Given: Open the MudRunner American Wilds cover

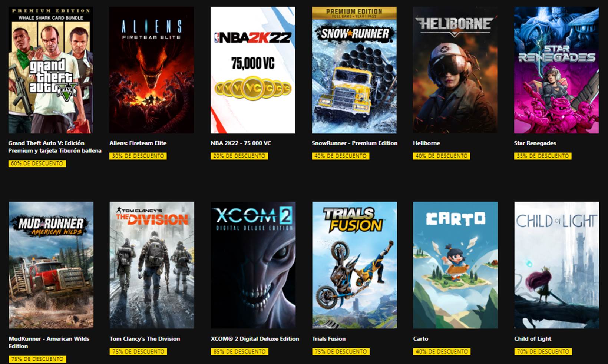Looking at the screenshot, I should pos(51,265).
